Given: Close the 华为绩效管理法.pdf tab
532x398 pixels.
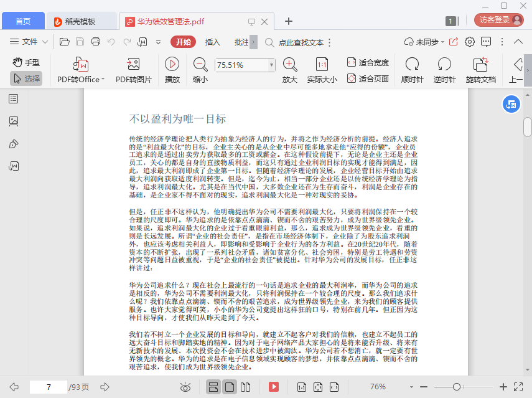Looking at the screenshot, I should click(x=264, y=22).
